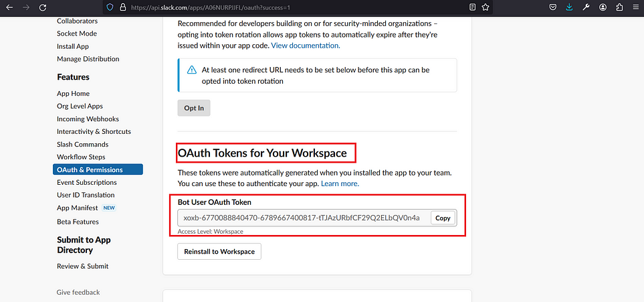This screenshot has height=302, width=644.
Task: Click the NEW badge beside App Manifest
Action: coord(109,208)
